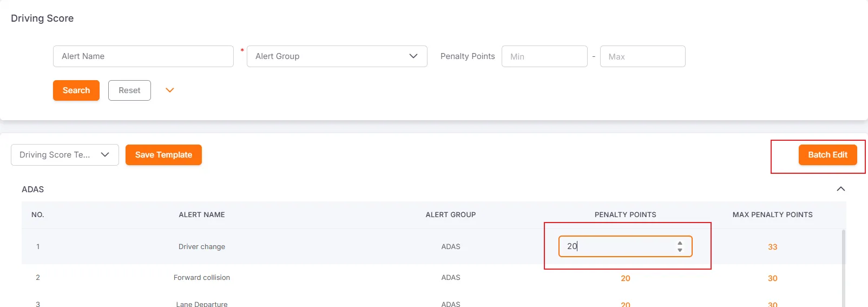Click max penalty value 33 for Driver change
868x307 pixels.
click(x=772, y=247)
